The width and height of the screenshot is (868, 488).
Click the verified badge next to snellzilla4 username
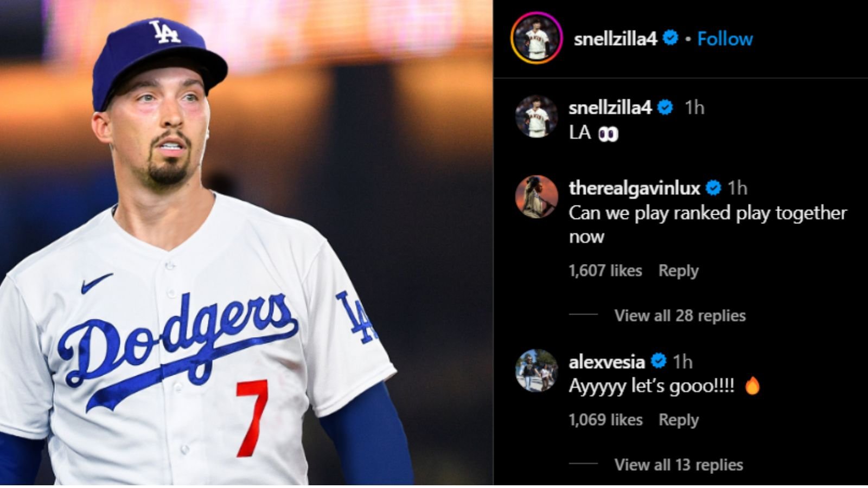pos(671,38)
